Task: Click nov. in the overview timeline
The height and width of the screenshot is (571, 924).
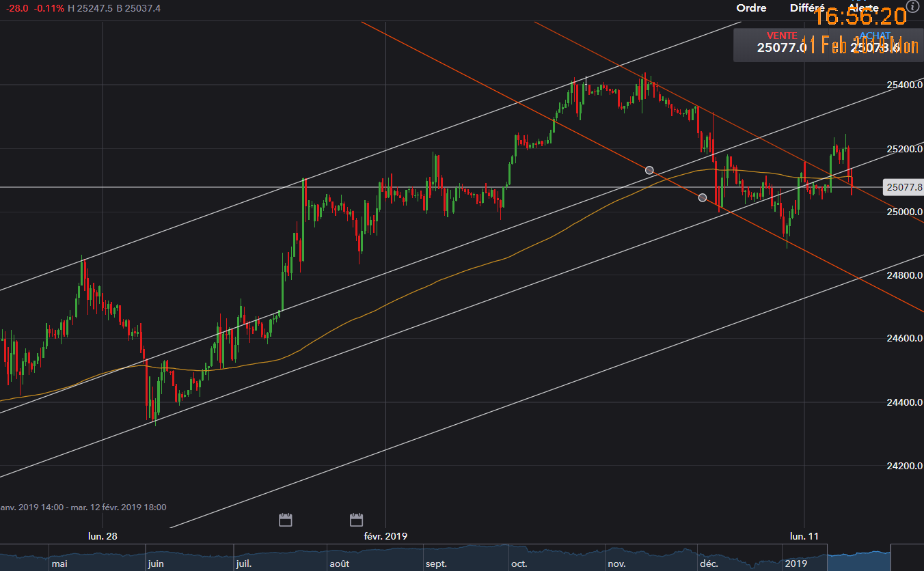Action: coord(617,563)
